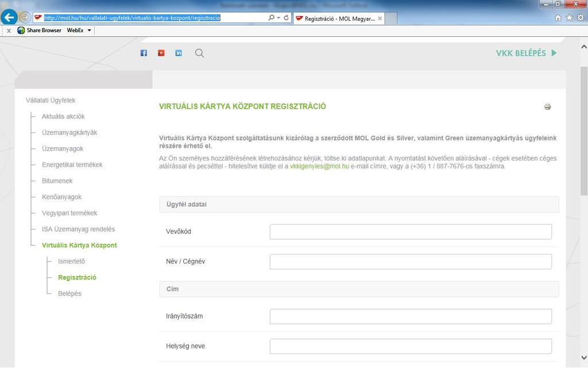Open Aktuális akciók menu item
This screenshot has width=588, height=368.
(x=63, y=116)
